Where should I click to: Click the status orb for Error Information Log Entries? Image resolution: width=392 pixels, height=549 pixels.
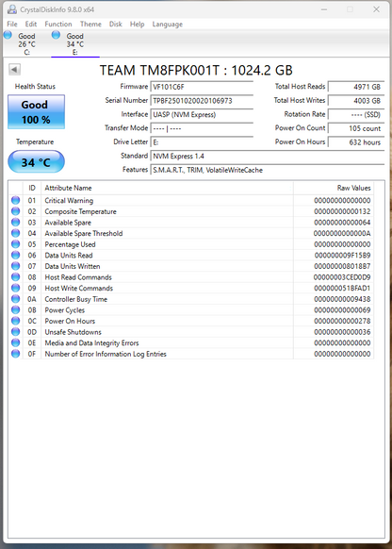click(15, 354)
